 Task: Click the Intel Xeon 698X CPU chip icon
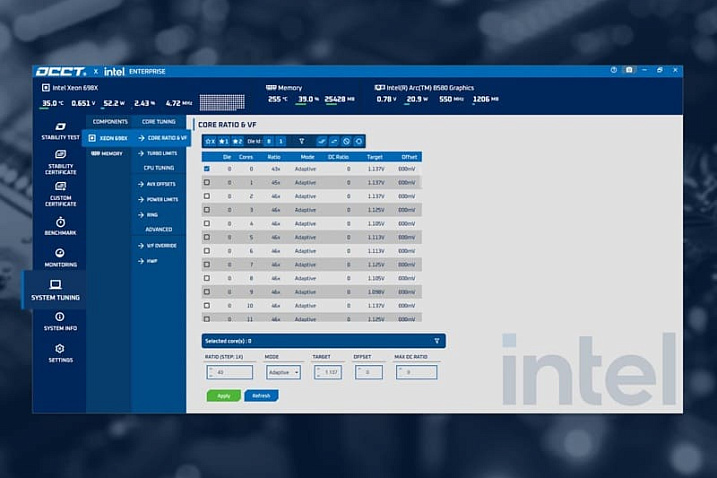click(x=46, y=87)
